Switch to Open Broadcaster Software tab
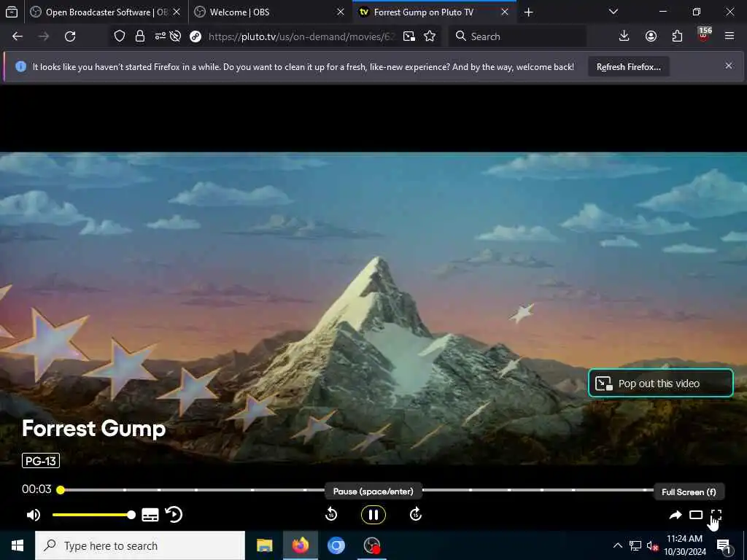The width and height of the screenshot is (747, 560). (x=105, y=12)
